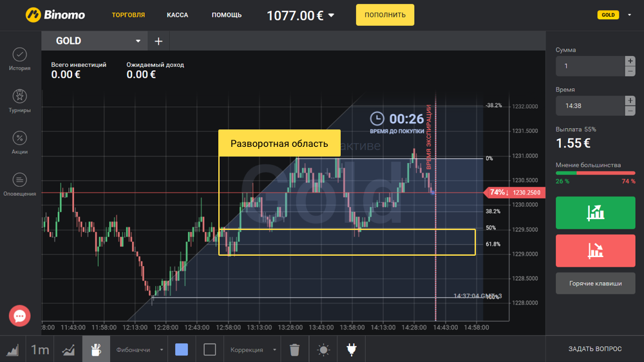Click the Binomo logo

(x=55, y=15)
